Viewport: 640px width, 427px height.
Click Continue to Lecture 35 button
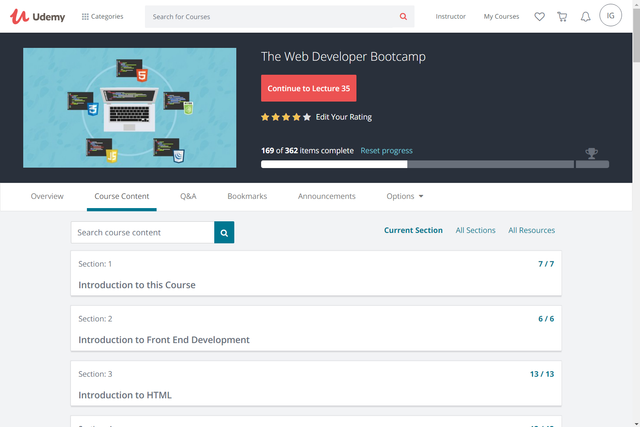(309, 88)
